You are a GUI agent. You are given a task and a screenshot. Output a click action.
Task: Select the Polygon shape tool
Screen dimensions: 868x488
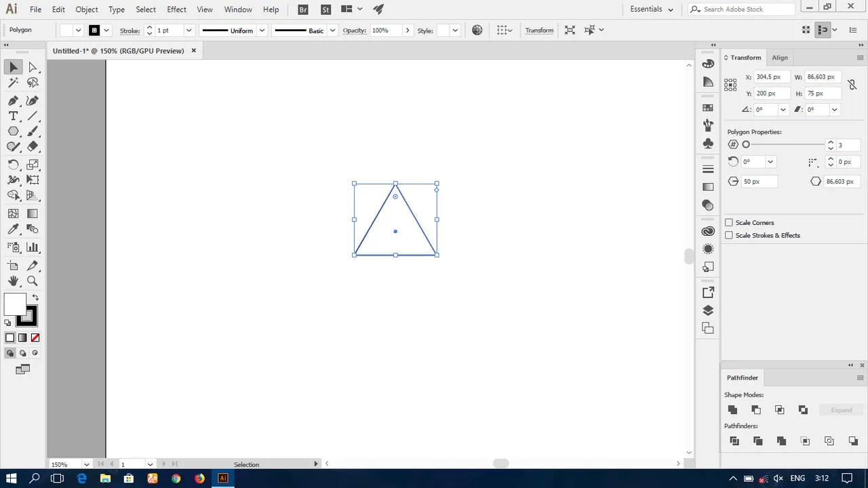14,131
